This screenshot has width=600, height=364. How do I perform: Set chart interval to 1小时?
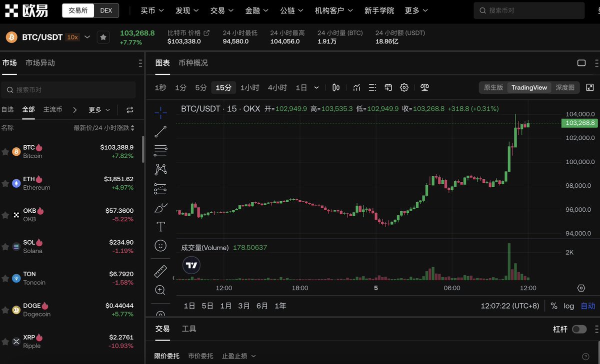pos(249,87)
